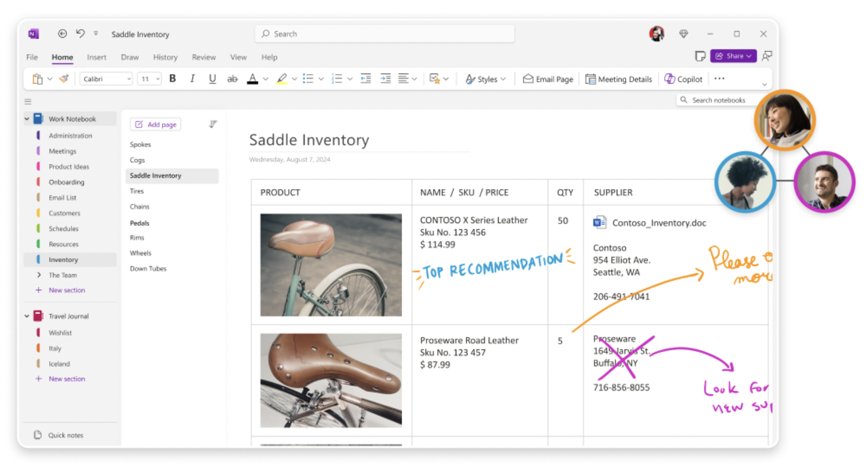Expand the highlight color picker arrow
The width and height of the screenshot is (868, 467).
click(295, 79)
